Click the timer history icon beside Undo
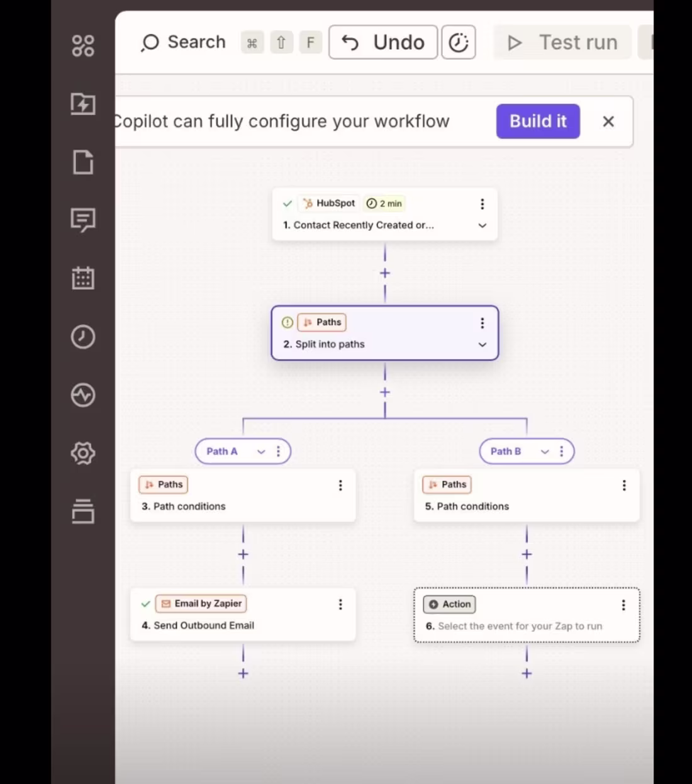 point(459,42)
